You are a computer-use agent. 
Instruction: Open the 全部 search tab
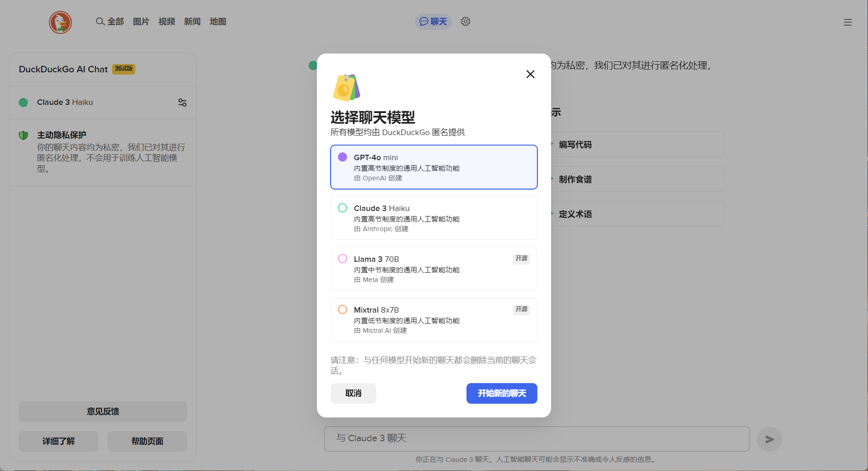(110, 22)
